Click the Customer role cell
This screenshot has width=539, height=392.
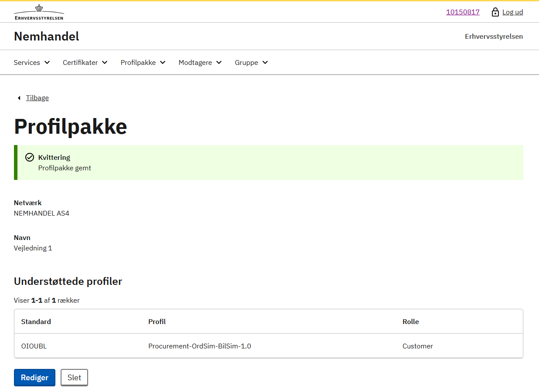click(x=418, y=346)
